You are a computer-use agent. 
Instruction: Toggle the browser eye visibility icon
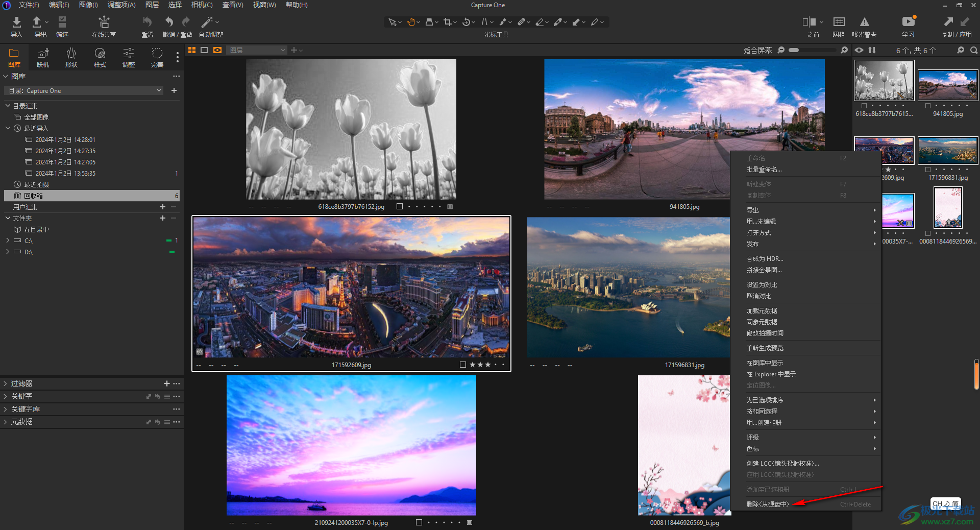860,50
